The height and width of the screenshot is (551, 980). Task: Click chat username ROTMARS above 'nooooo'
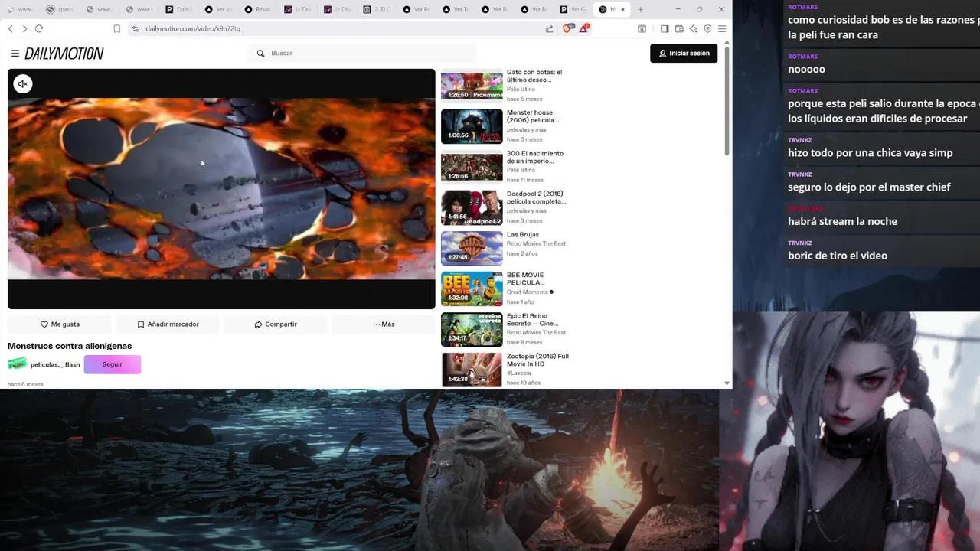pyautogui.click(x=803, y=57)
